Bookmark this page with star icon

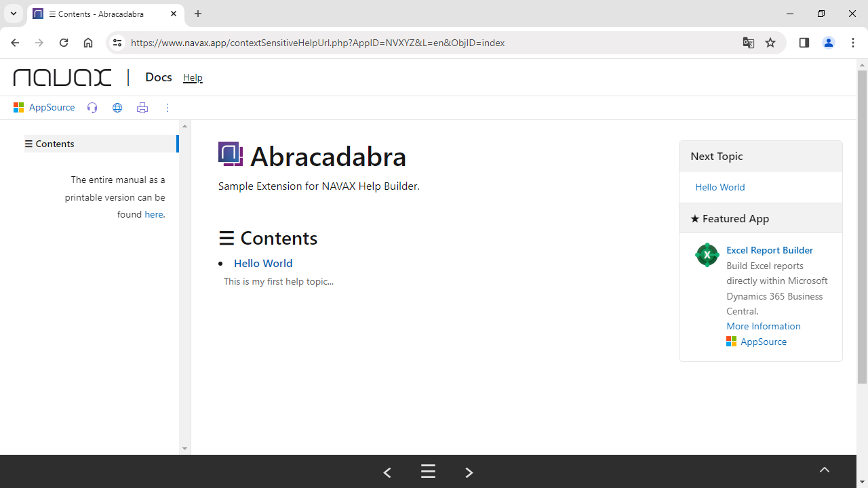click(x=770, y=43)
